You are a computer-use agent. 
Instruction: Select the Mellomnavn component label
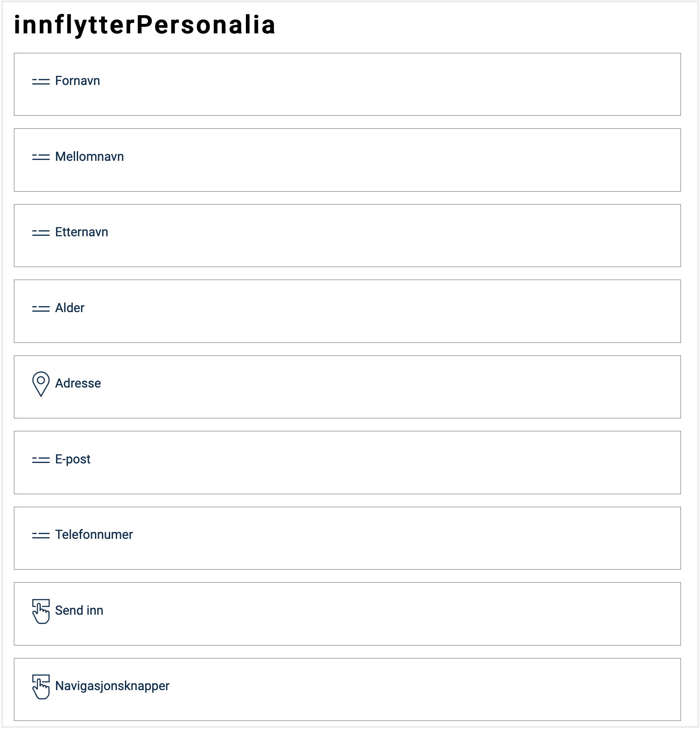tap(89, 156)
